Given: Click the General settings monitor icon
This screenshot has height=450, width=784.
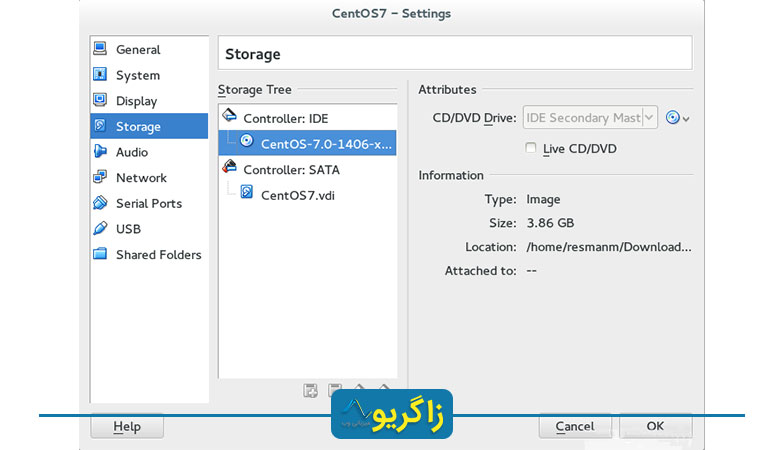Looking at the screenshot, I should (100, 48).
